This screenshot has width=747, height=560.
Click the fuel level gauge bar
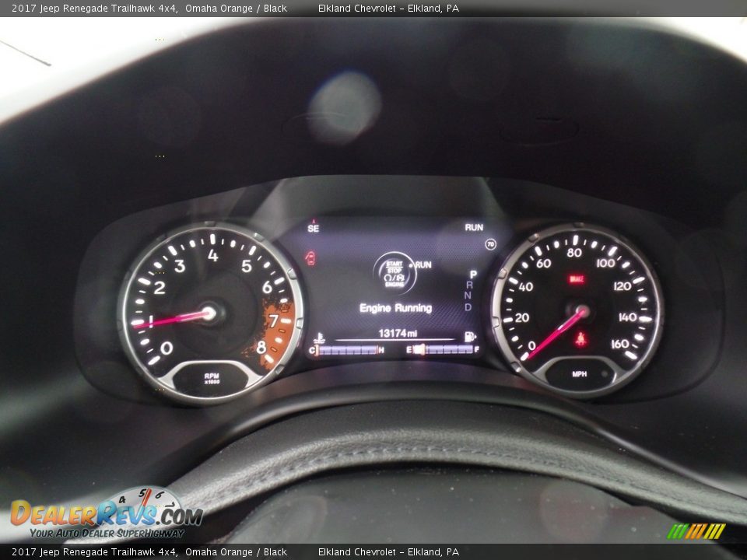point(443,350)
